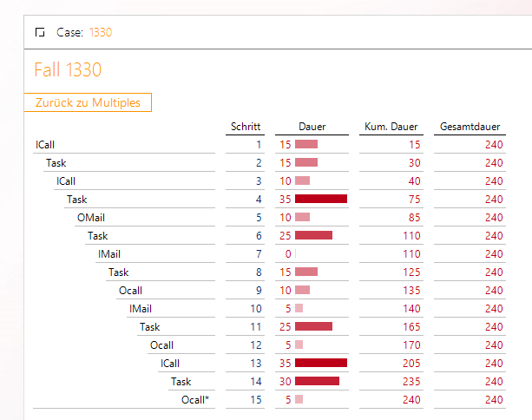Select the Task label of step 2

tap(56, 163)
